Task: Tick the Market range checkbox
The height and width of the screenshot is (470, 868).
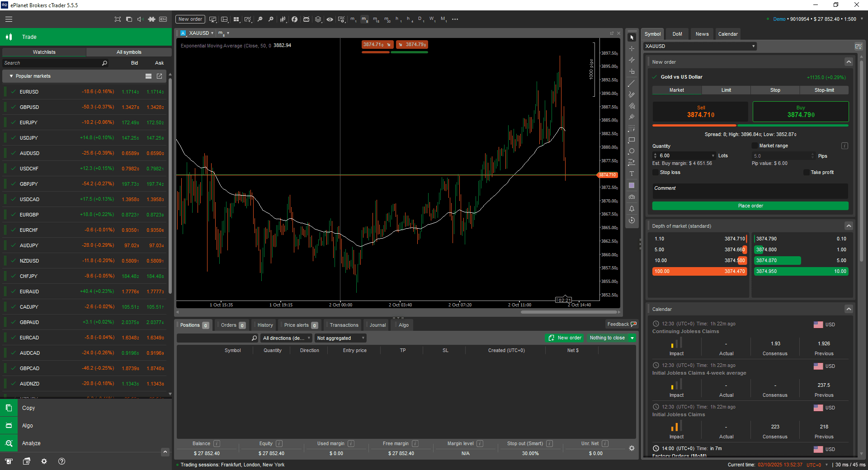Action: pos(755,146)
